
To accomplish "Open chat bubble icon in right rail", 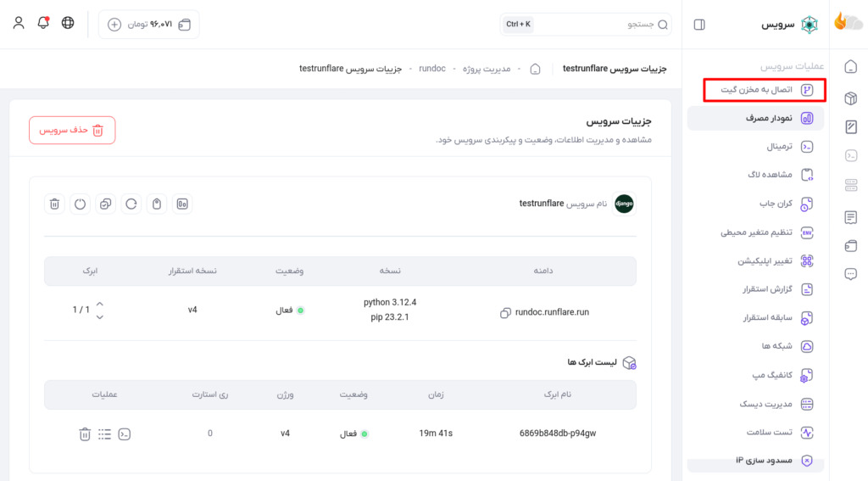I will (x=851, y=274).
